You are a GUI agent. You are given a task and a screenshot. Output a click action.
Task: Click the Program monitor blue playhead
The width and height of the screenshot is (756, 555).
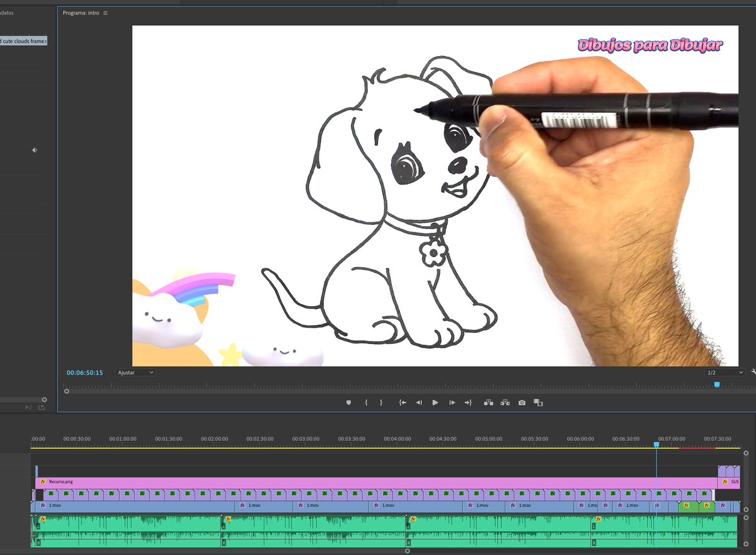(717, 384)
